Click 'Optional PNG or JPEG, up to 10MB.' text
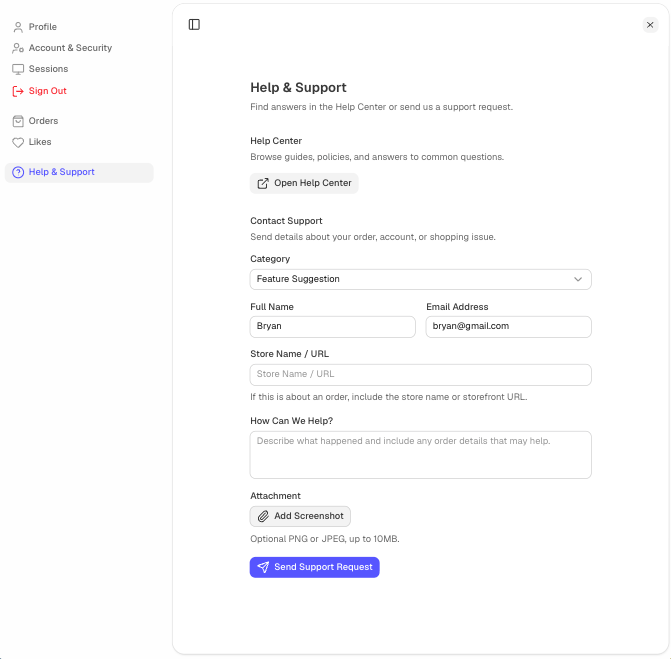 pyautogui.click(x=325, y=539)
